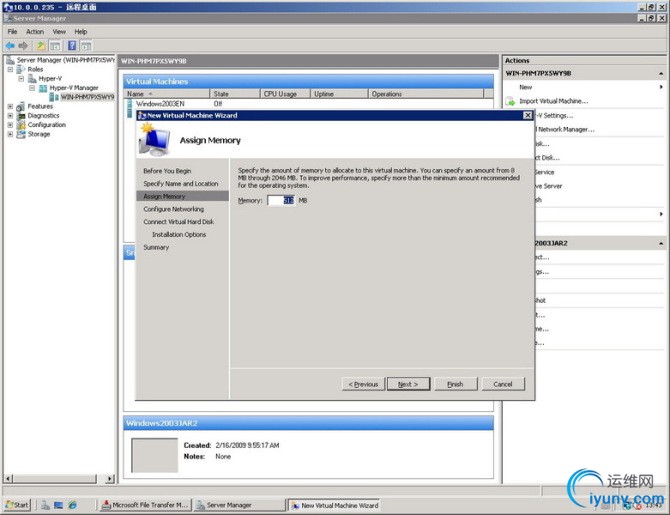Sort virtual machines by State column header
670x515 pixels.
click(235, 94)
